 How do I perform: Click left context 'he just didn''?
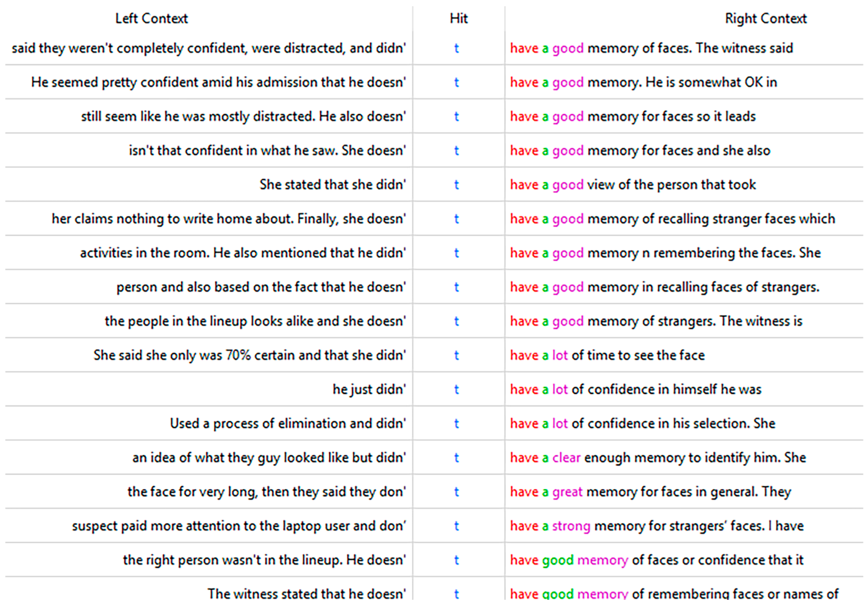369,389
